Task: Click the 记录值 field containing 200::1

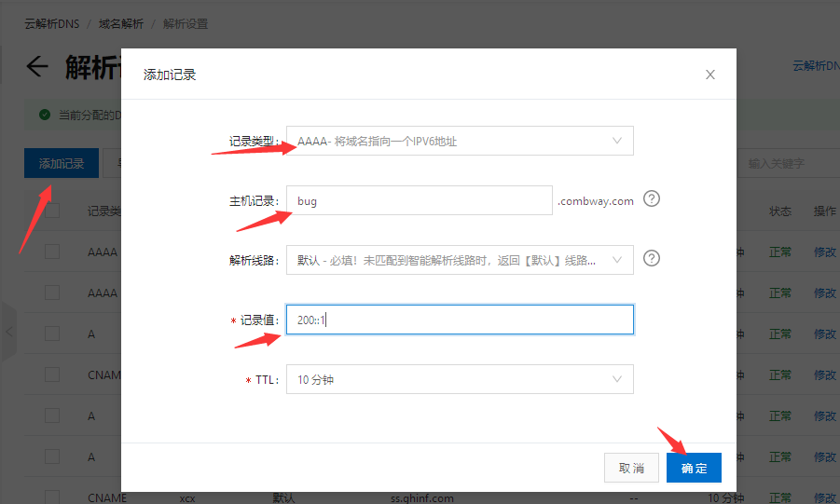Action: coord(459,320)
